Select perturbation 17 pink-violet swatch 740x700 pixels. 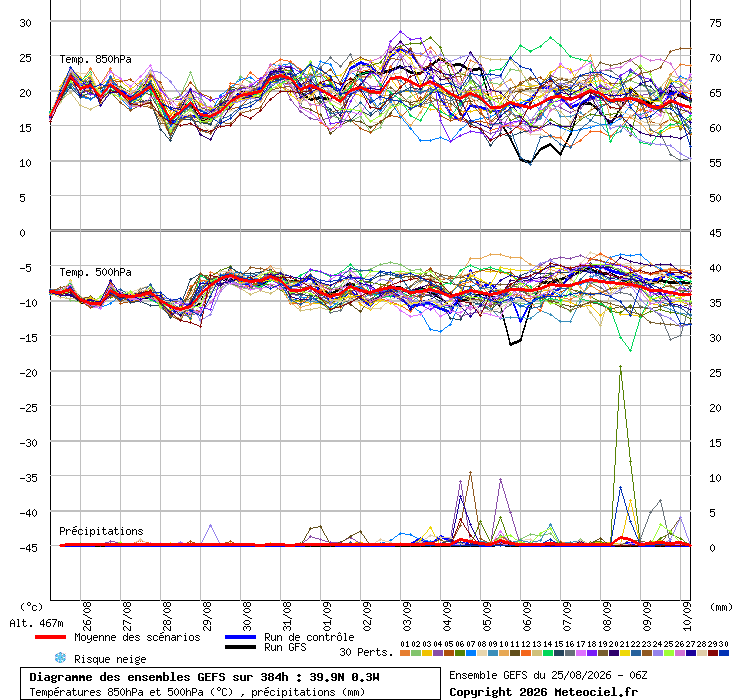click(581, 653)
